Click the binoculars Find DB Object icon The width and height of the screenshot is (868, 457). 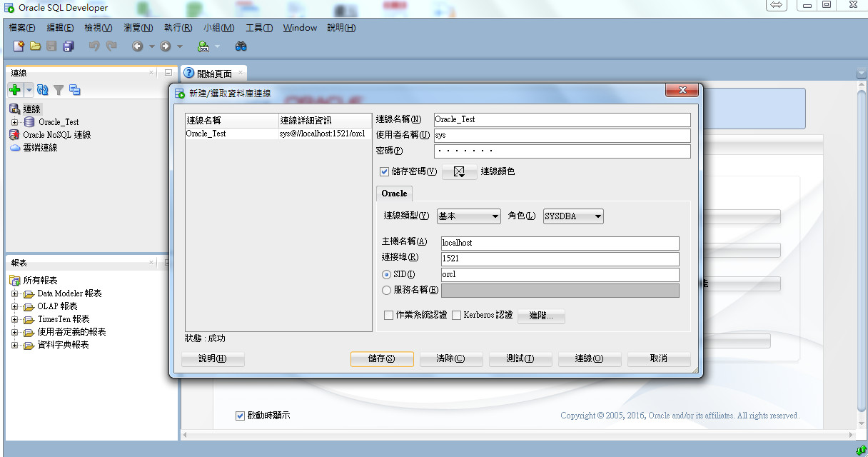[241, 46]
